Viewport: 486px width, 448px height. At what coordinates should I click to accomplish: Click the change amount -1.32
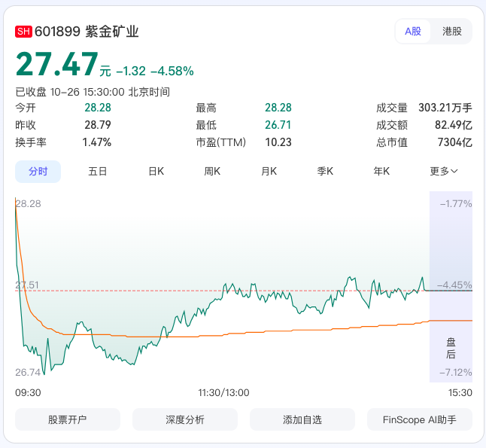click(x=131, y=72)
